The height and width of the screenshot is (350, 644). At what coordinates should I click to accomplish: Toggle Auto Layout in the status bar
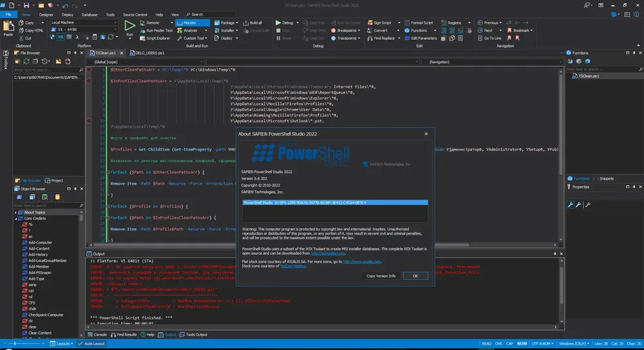[91, 344]
